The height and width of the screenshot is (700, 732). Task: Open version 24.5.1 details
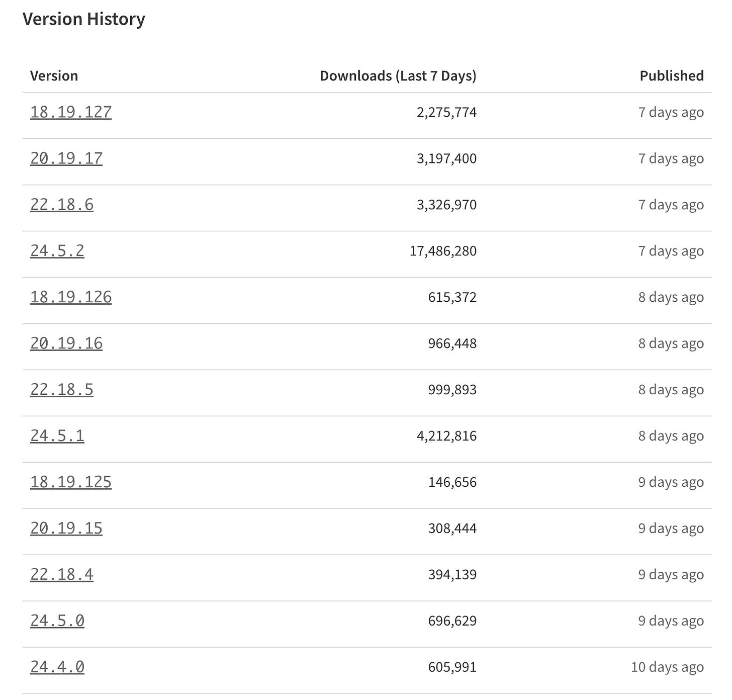point(57,435)
